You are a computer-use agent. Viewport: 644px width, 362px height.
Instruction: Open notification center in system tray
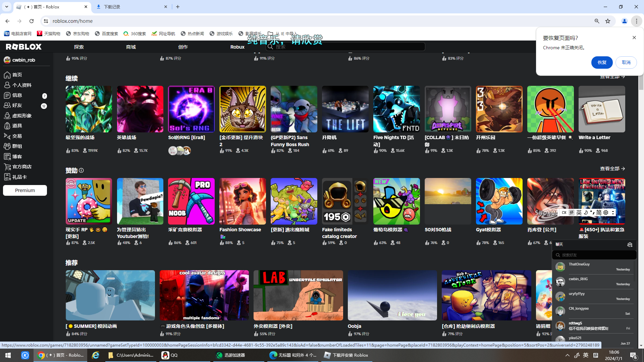tap(633, 356)
